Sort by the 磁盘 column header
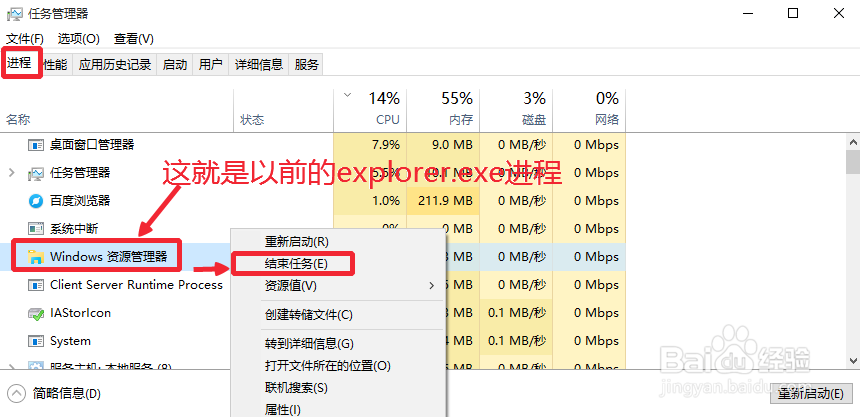Image resolution: width=860 pixels, height=417 pixels. (516, 111)
